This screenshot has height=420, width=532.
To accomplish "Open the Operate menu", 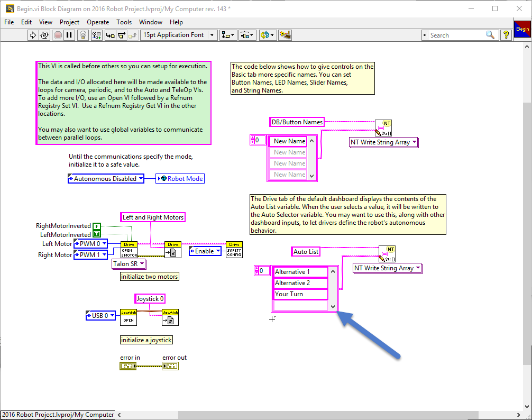I will 98,22.
